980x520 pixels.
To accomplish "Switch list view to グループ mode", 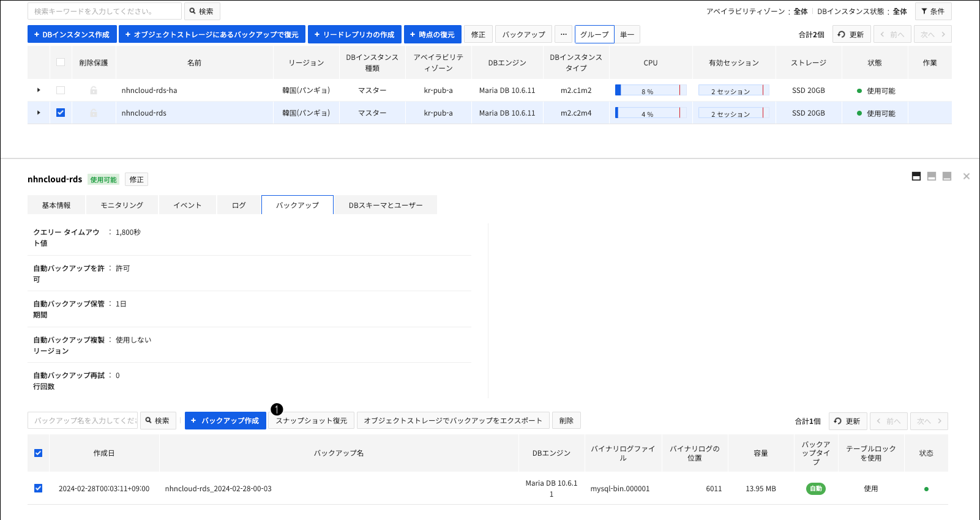I will tap(594, 34).
